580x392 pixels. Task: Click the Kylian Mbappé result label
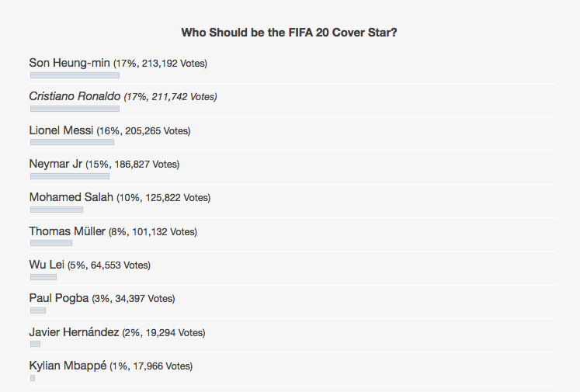pyautogui.click(x=110, y=366)
